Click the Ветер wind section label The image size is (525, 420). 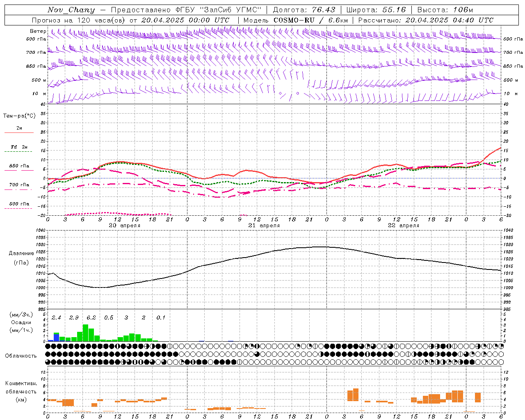point(38,31)
